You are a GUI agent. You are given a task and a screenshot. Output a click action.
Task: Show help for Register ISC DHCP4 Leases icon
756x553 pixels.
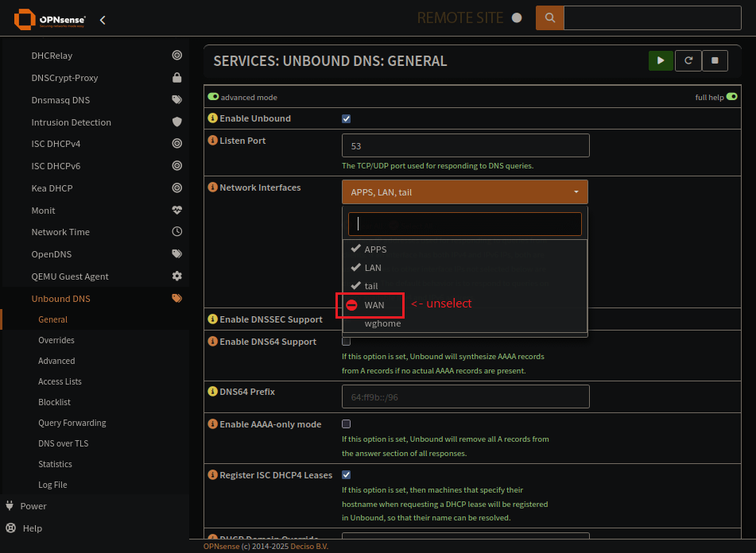pyautogui.click(x=212, y=474)
